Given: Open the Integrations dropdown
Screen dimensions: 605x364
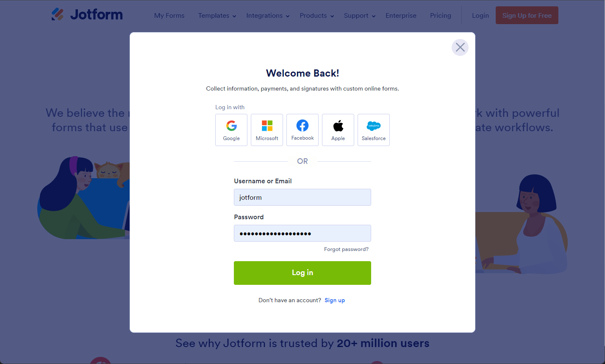Looking at the screenshot, I should (268, 16).
